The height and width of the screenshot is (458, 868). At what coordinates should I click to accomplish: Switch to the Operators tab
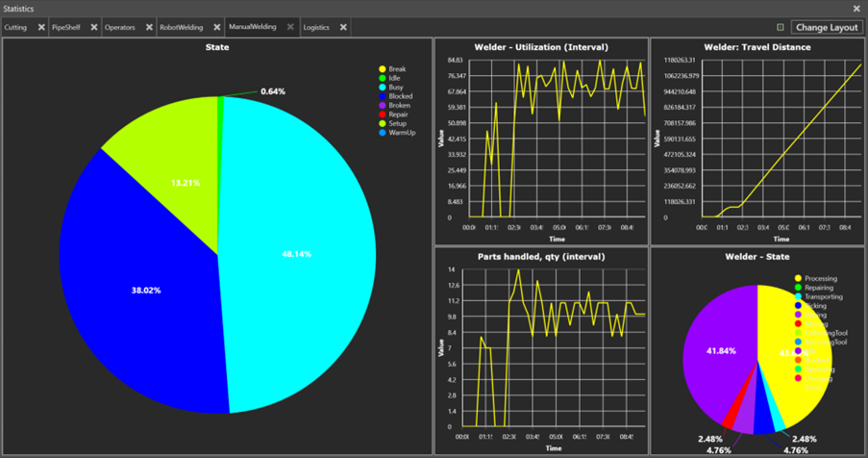coord(120,28)
